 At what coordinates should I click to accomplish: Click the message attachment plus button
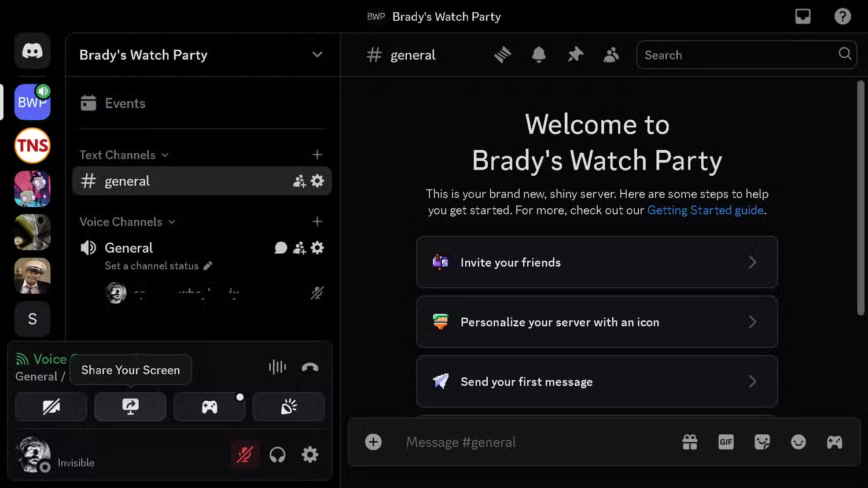[x=373, y=442]
